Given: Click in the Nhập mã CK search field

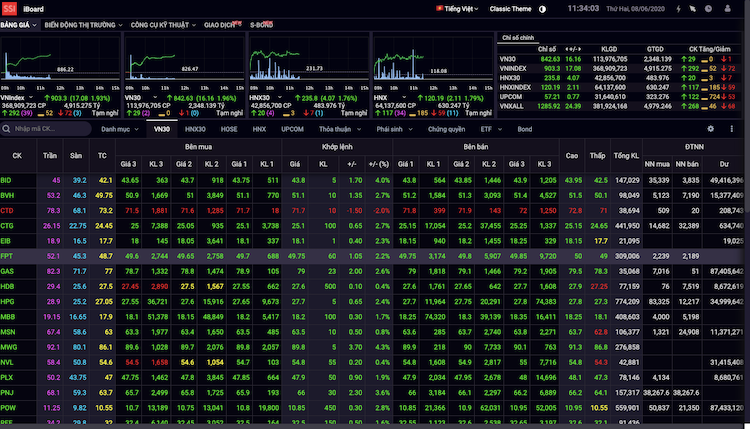Looking at the screenshot, I should pyautogui.click(x=45, y=129).
